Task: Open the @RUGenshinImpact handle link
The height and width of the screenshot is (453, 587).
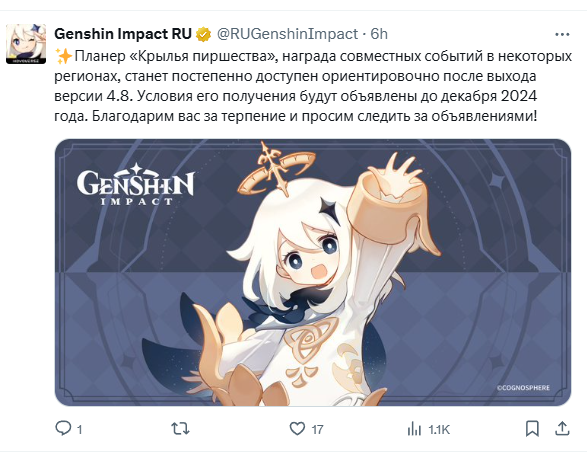Action: click(x=288, y=34)
